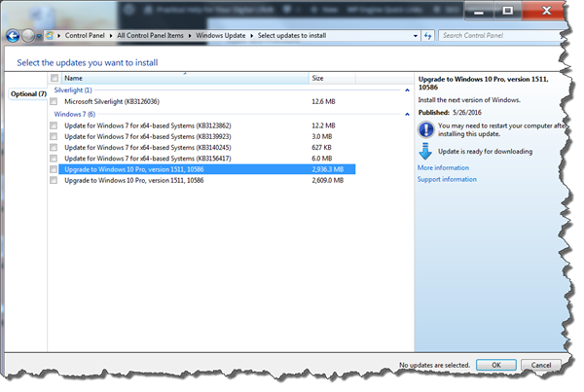Maximize the Windows Update window

point(508,11)
